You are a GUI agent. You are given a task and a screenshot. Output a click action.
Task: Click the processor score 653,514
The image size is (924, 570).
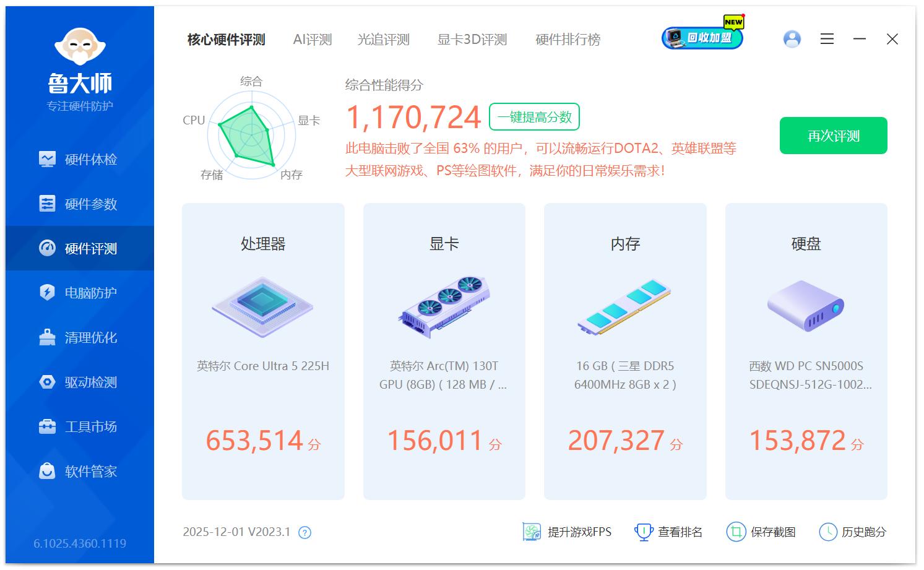pos(254,441)
